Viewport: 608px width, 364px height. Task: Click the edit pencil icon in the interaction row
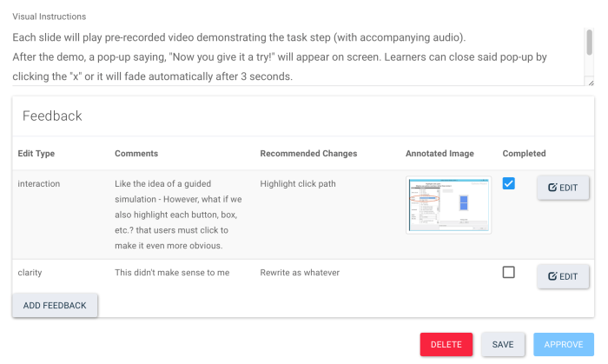[x=552, y=188]
